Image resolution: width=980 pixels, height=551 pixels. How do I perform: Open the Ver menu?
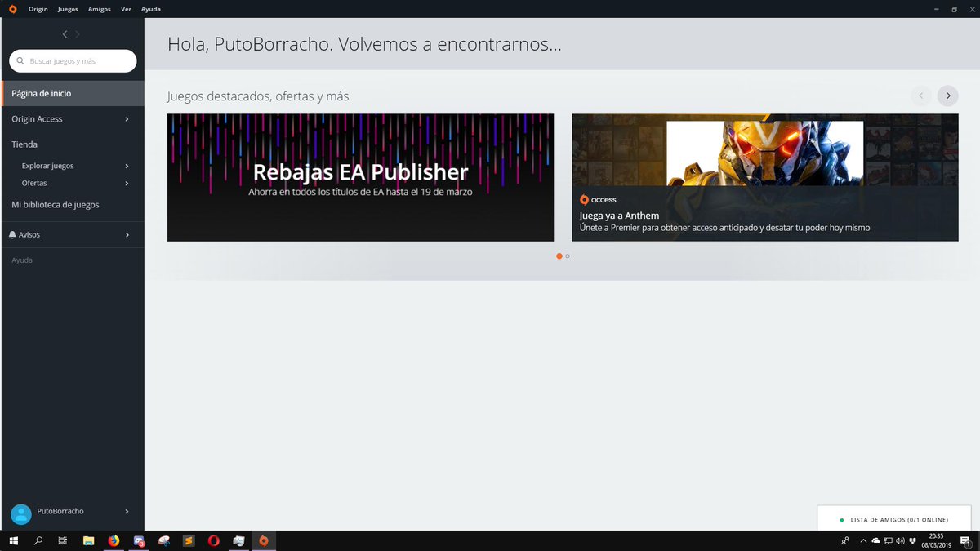126,9
